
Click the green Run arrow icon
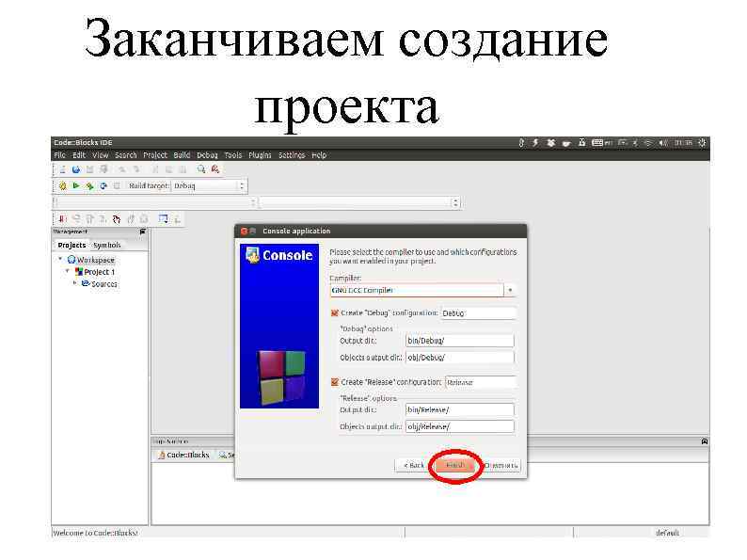76,185
